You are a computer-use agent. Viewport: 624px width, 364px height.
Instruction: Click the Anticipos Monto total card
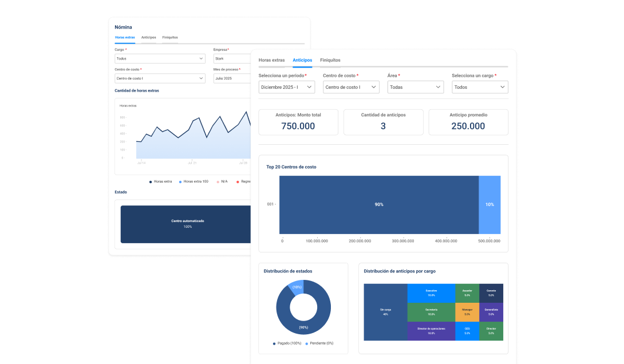pos(298,122)
